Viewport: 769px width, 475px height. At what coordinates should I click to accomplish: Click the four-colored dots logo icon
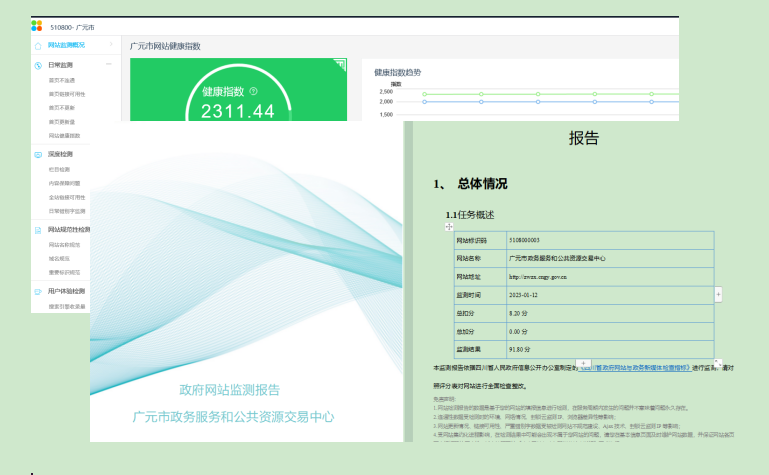point(37,26)
